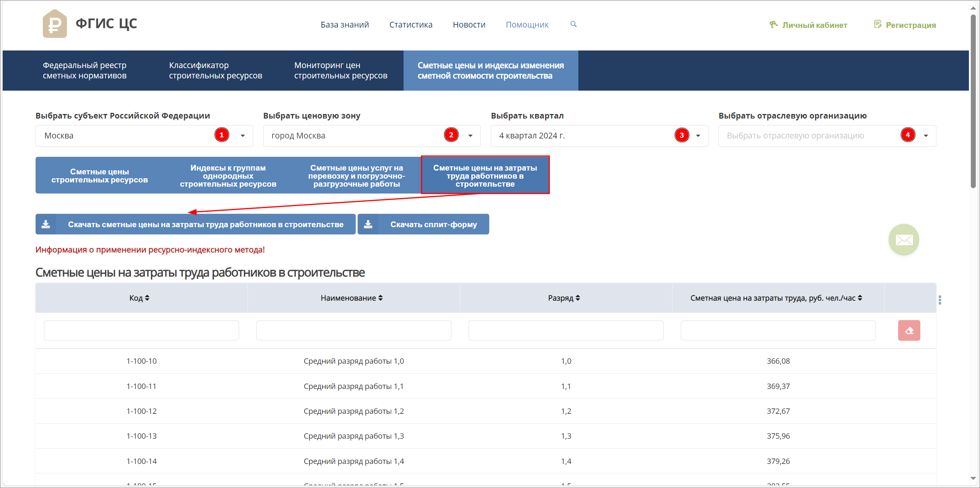This screenshot has width=980, height=488.
Task: Click the ФГИС ЦС ruble logo
Action: click(55, 24)
